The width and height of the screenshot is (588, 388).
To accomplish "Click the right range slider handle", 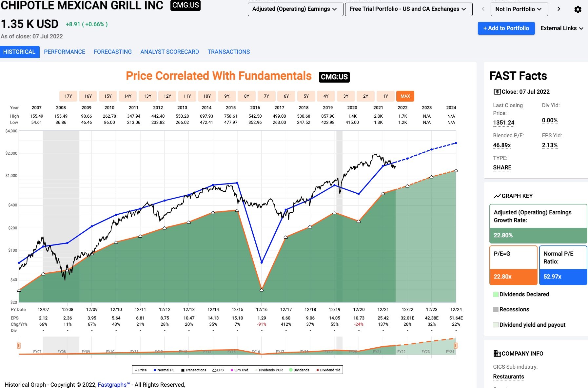I will click(x=456, y=345).
